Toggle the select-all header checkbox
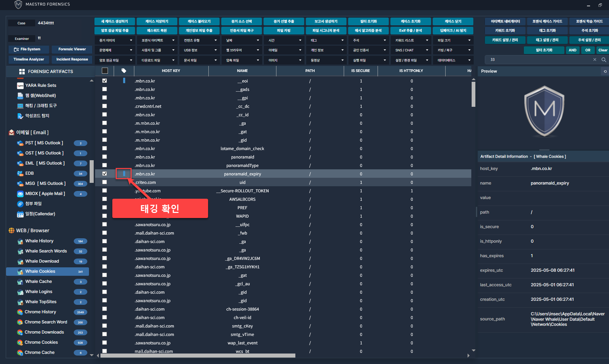609x364 pixels. click(x=105, y=71)
